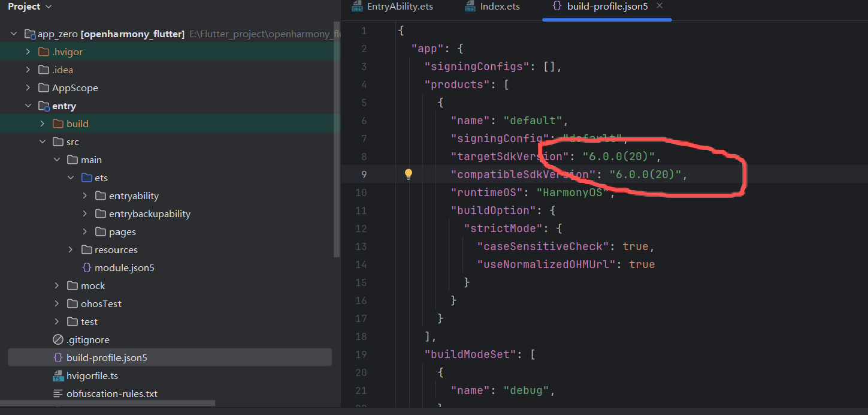Select the pages folder row
This screenshot has height=415, width=868.
tap(170, 232)
